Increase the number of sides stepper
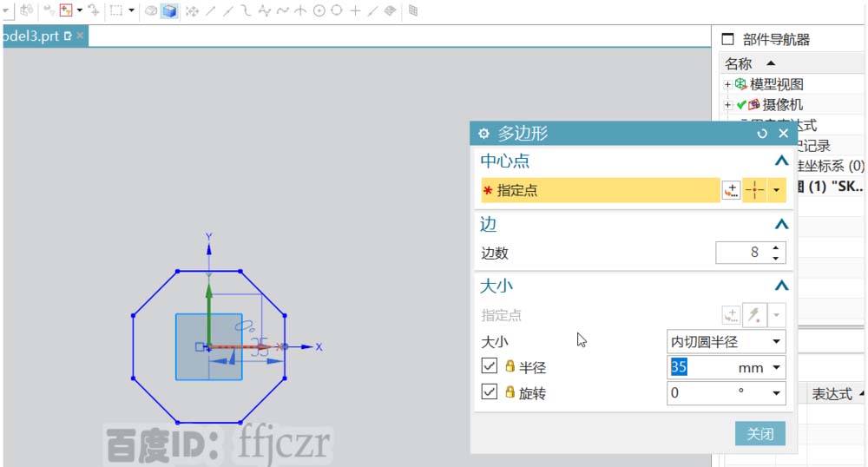Image resolution: width=868 pixels, height=467 pixels. [776, 248]
